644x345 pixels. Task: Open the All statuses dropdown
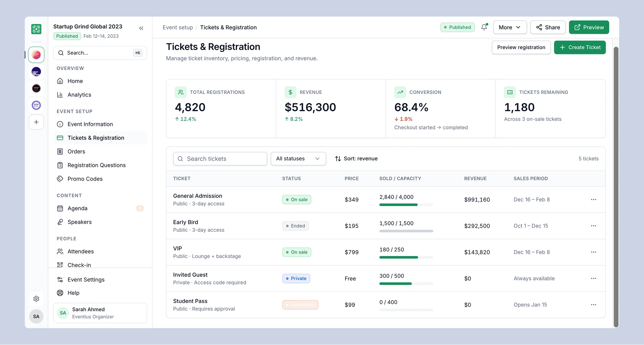point(298,159)
